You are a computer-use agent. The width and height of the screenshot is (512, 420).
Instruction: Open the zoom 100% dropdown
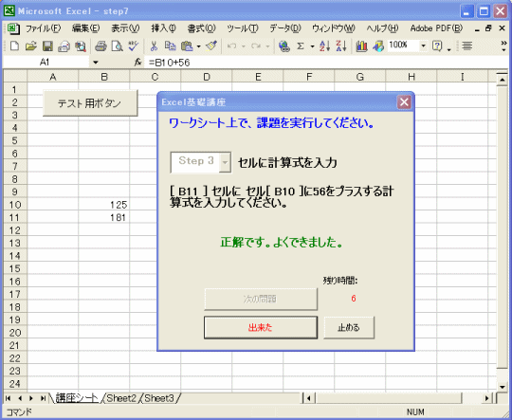(423, 46)
